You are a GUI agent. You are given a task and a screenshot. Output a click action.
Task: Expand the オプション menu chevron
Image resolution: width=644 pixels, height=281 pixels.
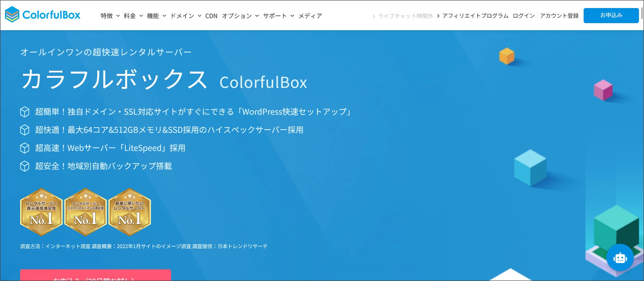coord(257,16)
